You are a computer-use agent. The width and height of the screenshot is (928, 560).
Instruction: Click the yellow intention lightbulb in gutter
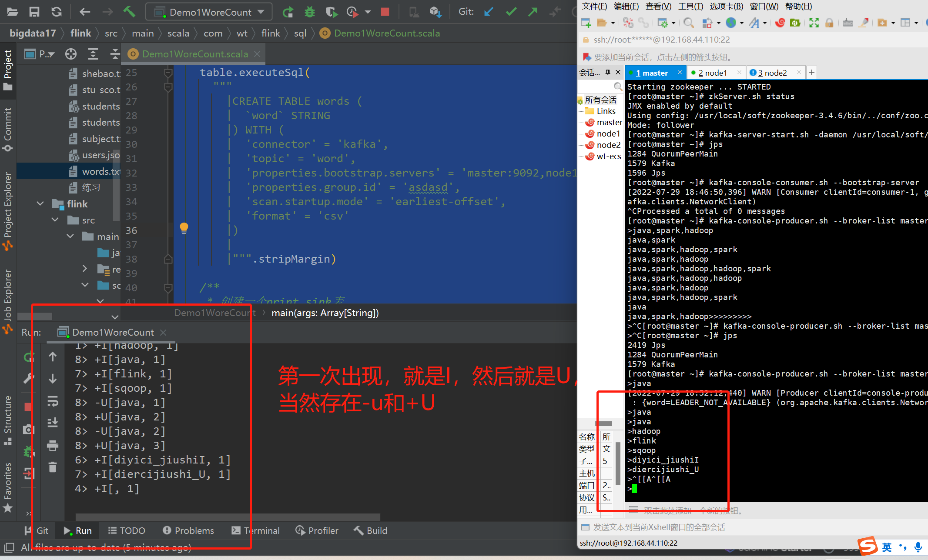tap(184, 227)
